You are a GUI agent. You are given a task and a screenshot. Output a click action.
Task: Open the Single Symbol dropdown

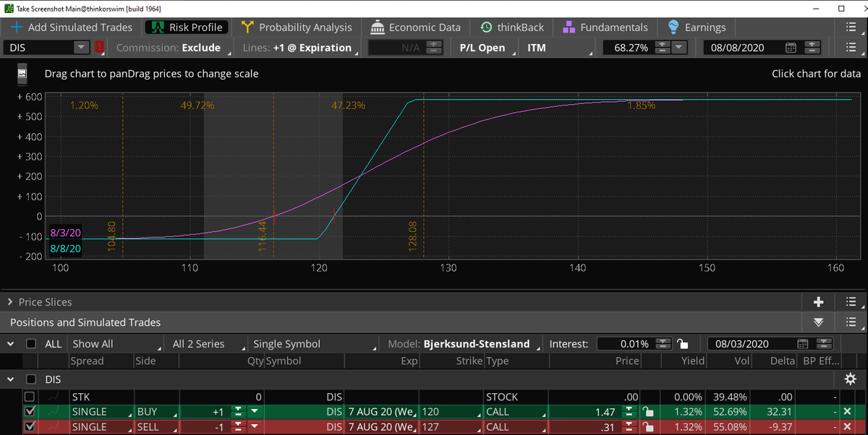click(x=314, y=344)
